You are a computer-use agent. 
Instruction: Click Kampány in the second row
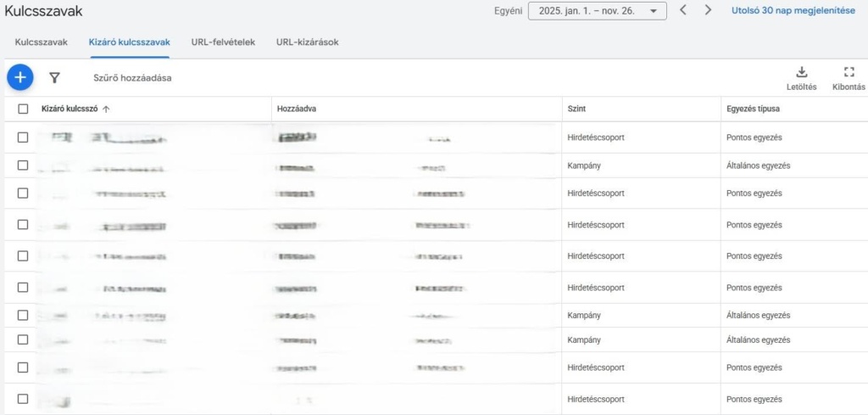point(584,165)
